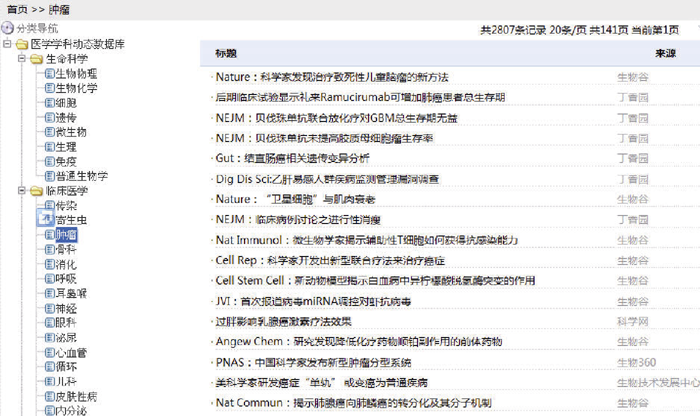Open the 美科学家研发癌症"单轨" article

(321, 383)
